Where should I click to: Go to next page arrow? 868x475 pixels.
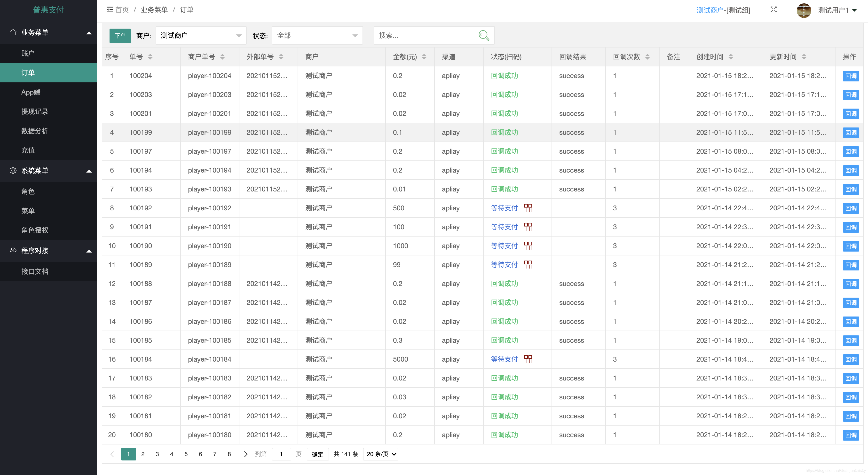tap(246, 454)
